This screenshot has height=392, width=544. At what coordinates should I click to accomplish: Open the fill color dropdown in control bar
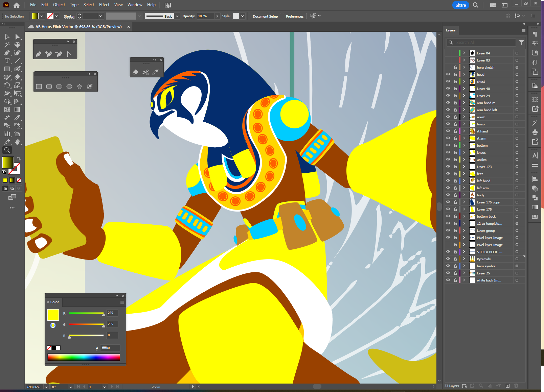click(42, 16)
